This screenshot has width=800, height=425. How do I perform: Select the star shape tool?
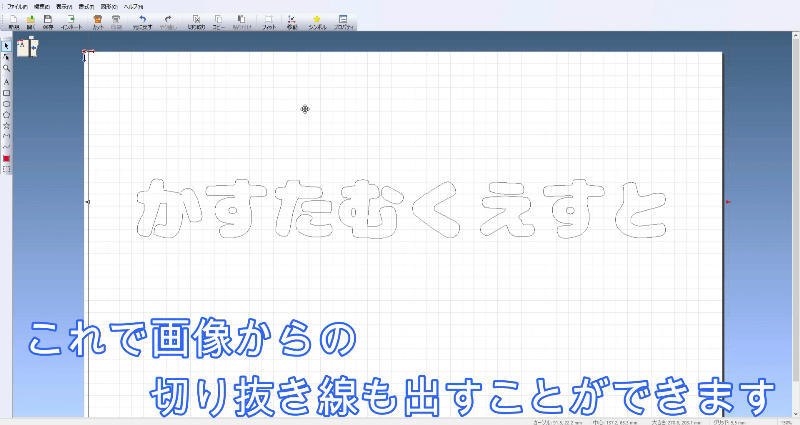(6, 126)
